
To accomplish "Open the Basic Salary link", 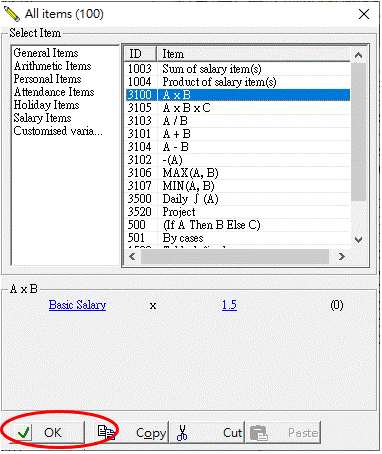I will pos(77,305).
